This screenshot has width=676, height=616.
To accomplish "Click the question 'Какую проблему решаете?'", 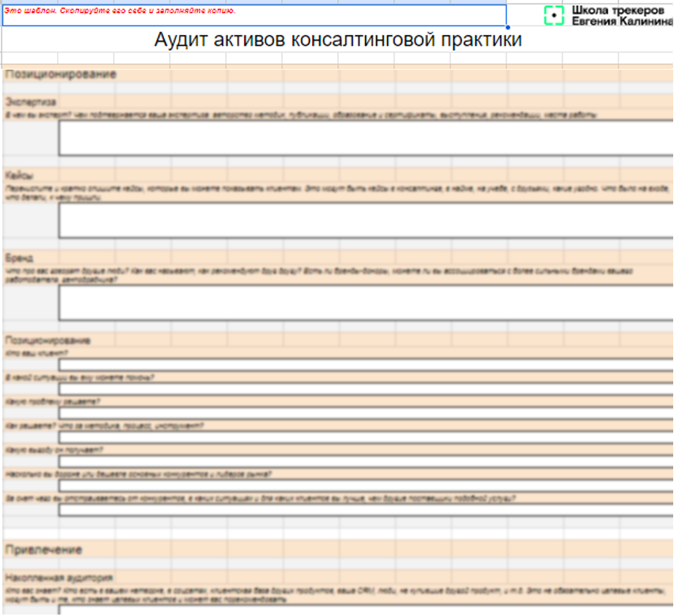I will pos(52,402).
